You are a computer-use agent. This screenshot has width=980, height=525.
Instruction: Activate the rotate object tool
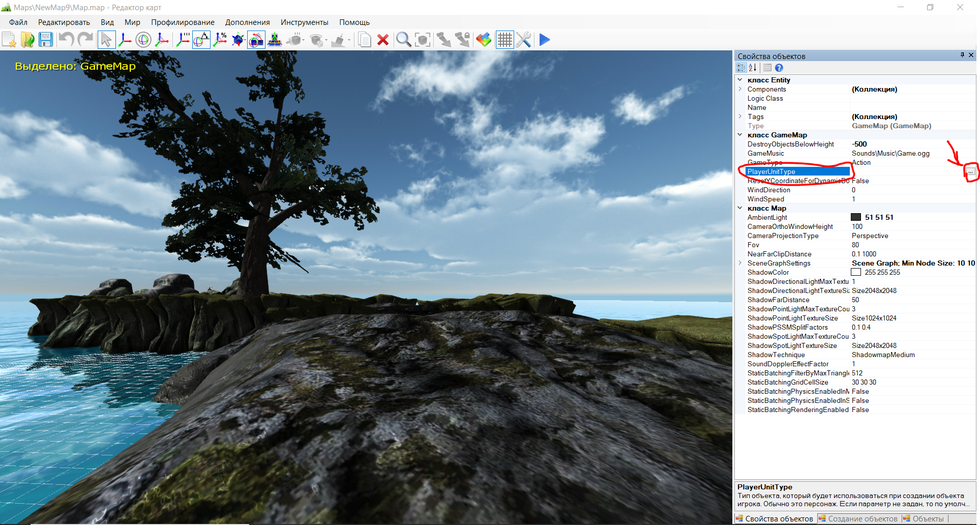[143, 40]
